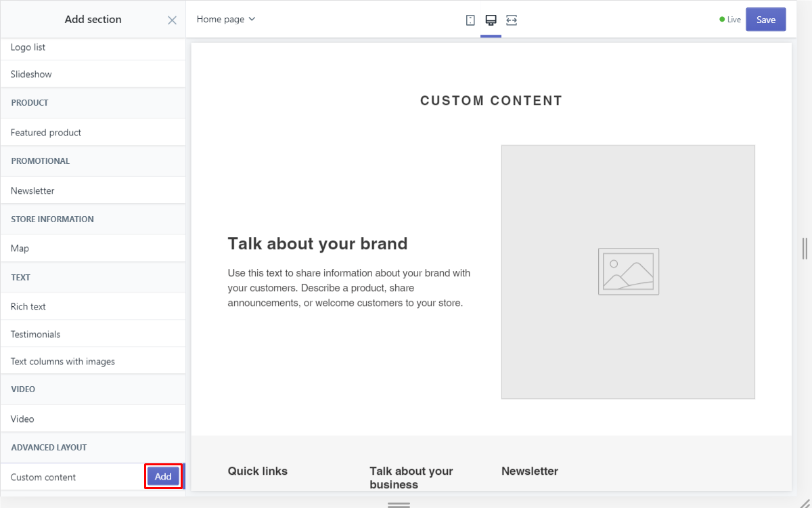Image resolution: width=812 pixels, height=508 pixels.
Task: Open the Home page dropdown
Action: [226, 19]
